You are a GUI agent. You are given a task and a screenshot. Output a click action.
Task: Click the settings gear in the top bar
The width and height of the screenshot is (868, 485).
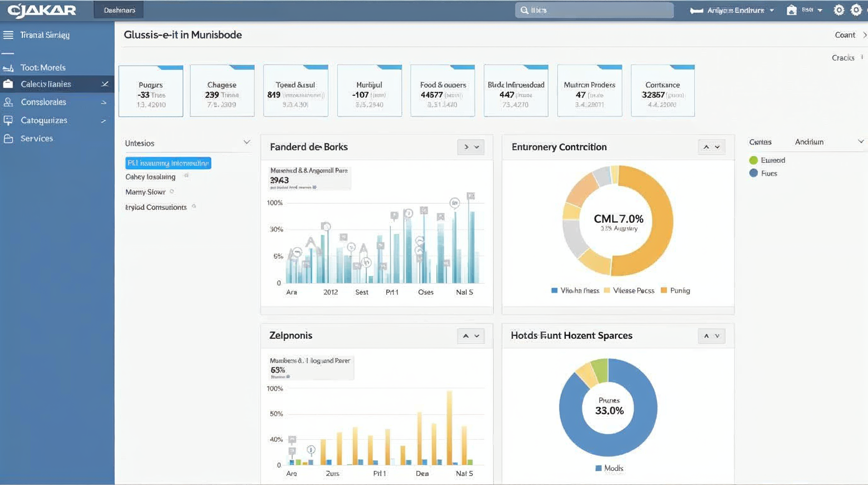tap(839, 10)
